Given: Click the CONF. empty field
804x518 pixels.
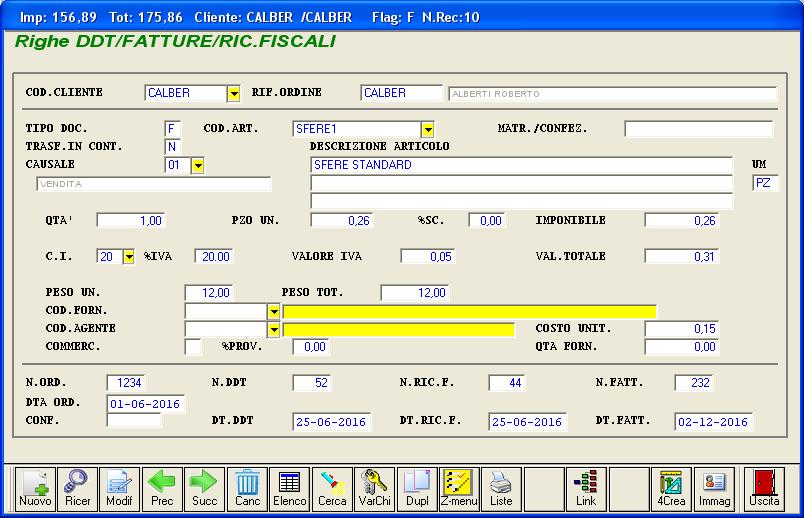Looking at the screenshot, I should (134, 421).
